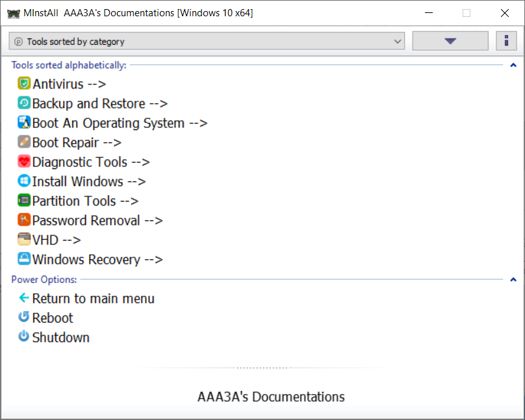Click the Shutdown power icon

point(24,336)
